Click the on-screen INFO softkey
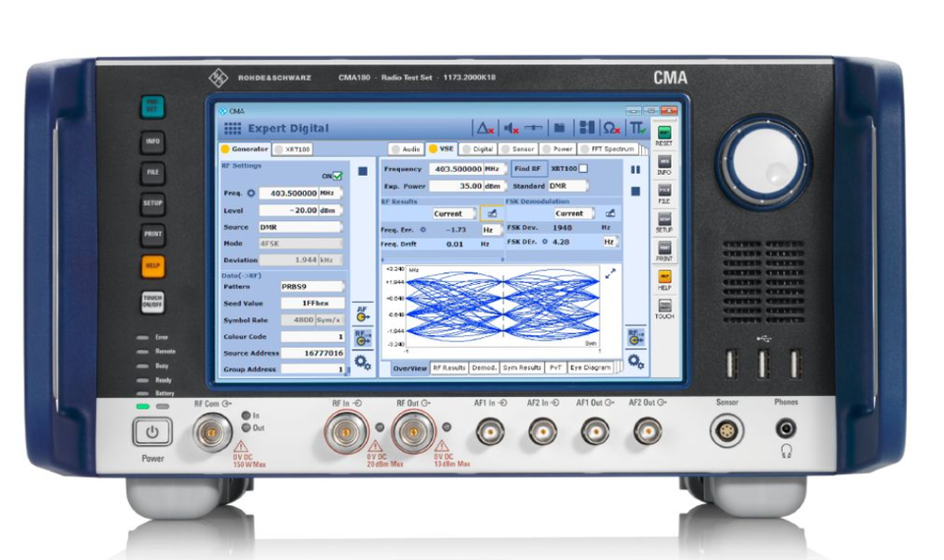The height and width of the screenshot is (560, 944). click(664, 165)
